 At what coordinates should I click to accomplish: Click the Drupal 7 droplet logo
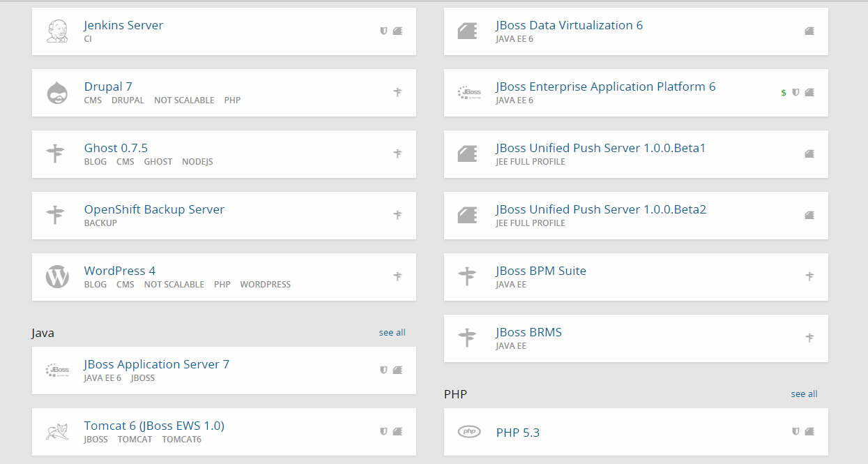point(56,93)
